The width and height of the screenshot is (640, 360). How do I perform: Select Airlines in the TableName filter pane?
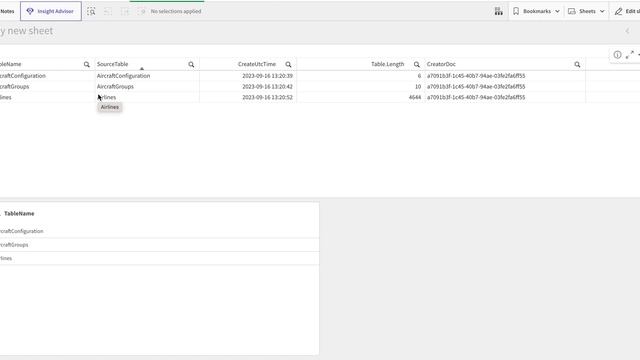(x=159, y=258)
